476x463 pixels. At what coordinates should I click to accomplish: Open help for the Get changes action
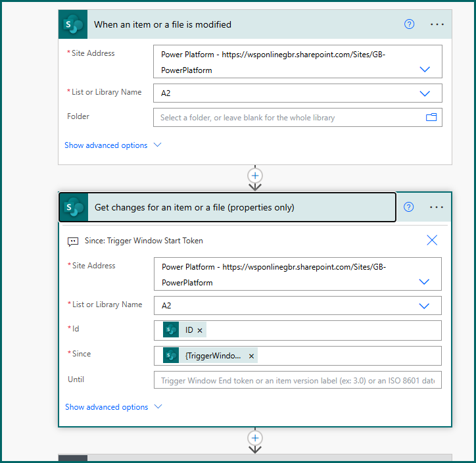(408, 207)
